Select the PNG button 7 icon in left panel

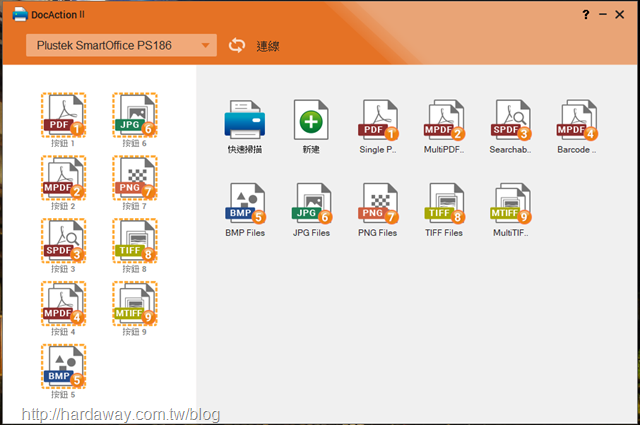(x=135, y=178)
